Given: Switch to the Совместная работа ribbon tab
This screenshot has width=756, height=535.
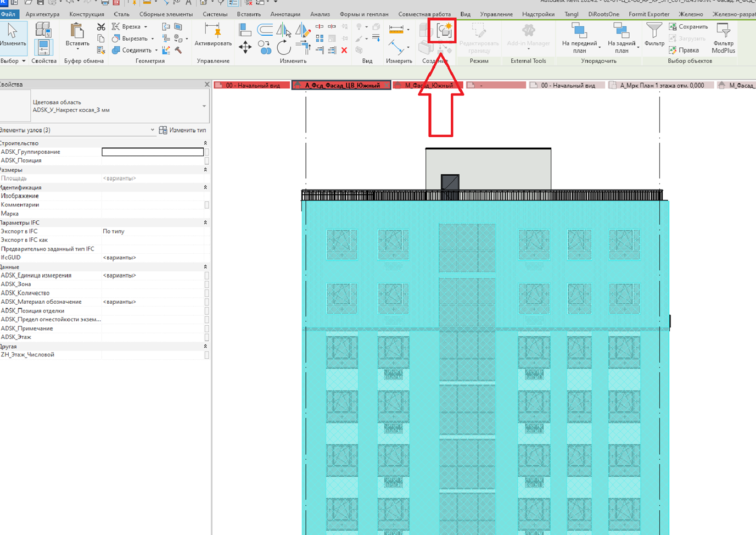Looking at the screenshot, I should [424, 14].
